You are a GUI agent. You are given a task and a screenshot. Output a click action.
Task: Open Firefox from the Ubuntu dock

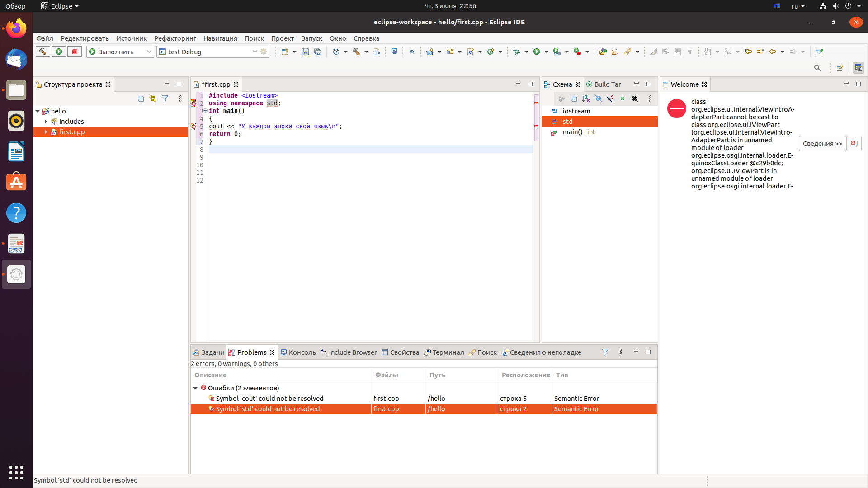click(x=16, y=28)
